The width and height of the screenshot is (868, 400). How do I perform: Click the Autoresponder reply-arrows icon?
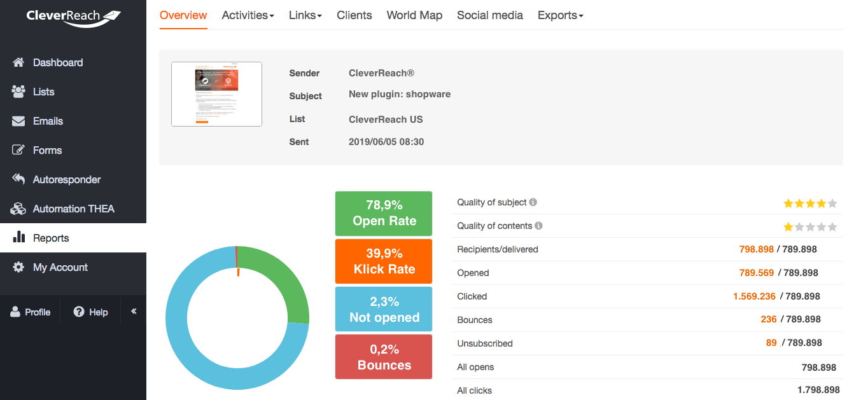tap(18, 179)
